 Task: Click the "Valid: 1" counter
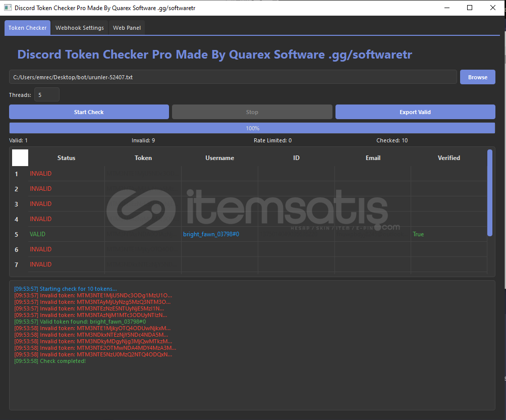[x=18, y=140]
